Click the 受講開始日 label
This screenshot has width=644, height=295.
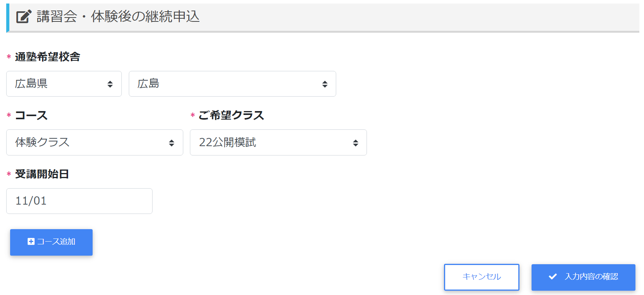(42, 174)
